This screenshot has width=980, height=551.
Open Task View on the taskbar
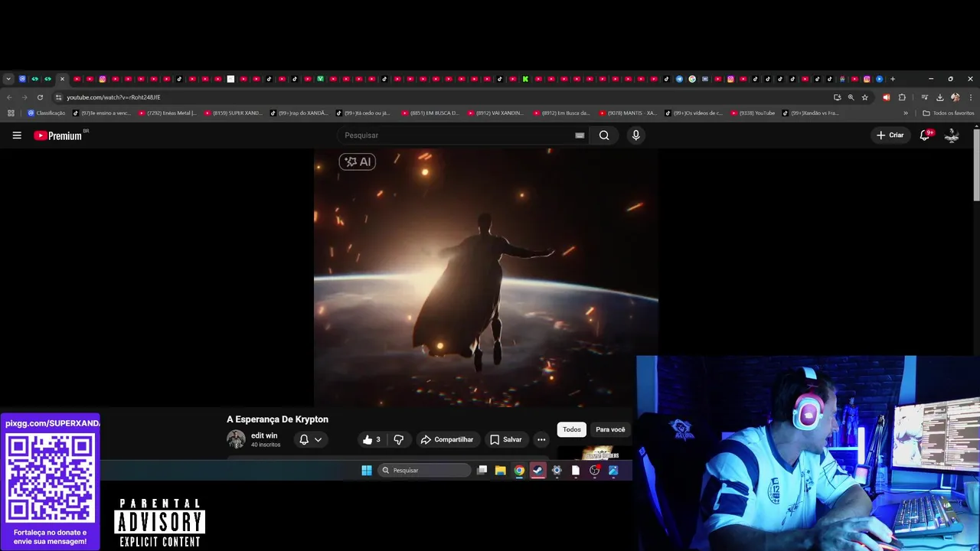[482, 470]
